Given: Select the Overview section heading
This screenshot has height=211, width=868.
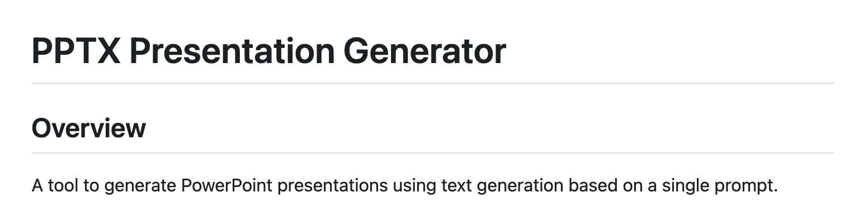Looking at the screenshot, I should pos(88,128).
